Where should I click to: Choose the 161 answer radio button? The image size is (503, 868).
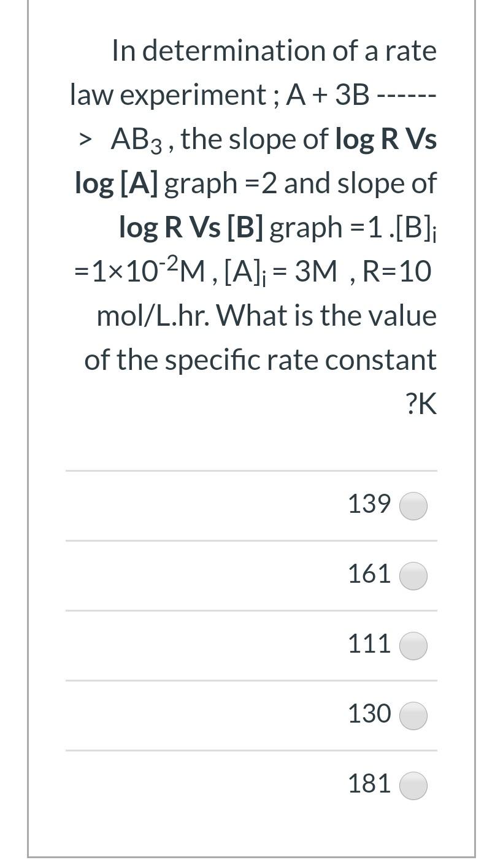[x=413, y=576]
